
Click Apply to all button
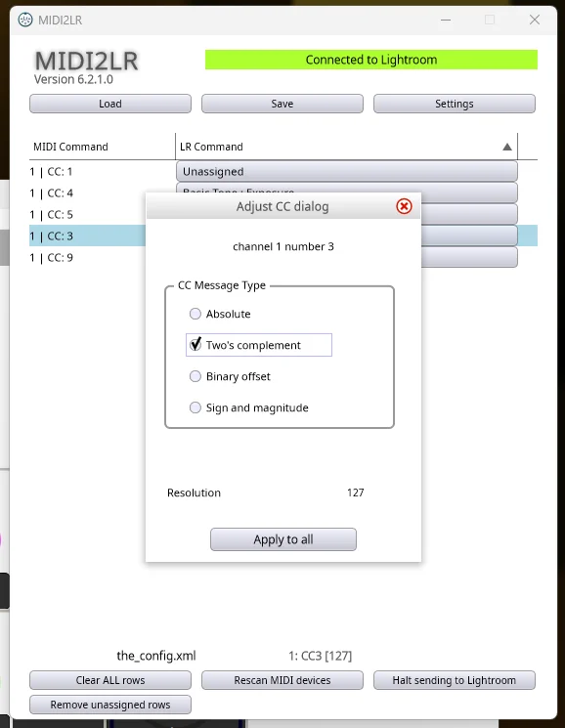(283, 539)
